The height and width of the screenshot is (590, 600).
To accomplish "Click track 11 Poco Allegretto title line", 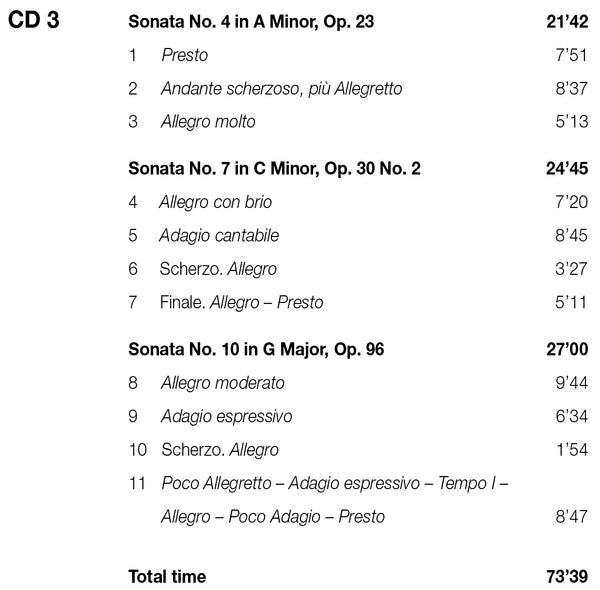I will (x=334, y=484).
